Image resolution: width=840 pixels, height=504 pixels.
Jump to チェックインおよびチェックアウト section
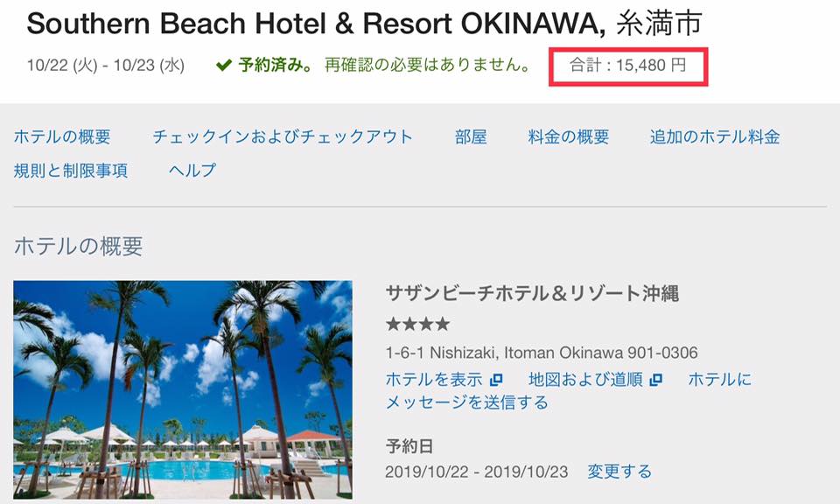283,136
